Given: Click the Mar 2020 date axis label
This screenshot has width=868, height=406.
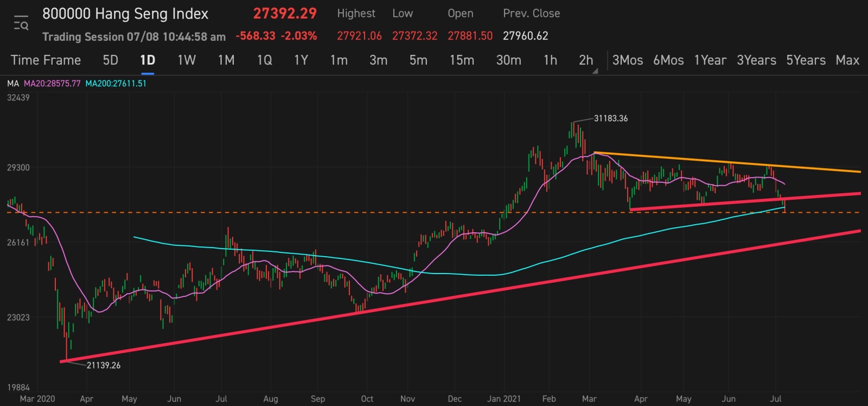Looking at the screenshot, I should 37,399.
